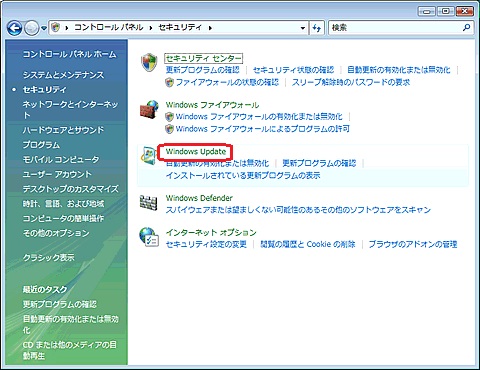480x370 pixels.
Task: Open the セキュリティ センター heading link
Action: pyautogui.click(x=203, y=58)
